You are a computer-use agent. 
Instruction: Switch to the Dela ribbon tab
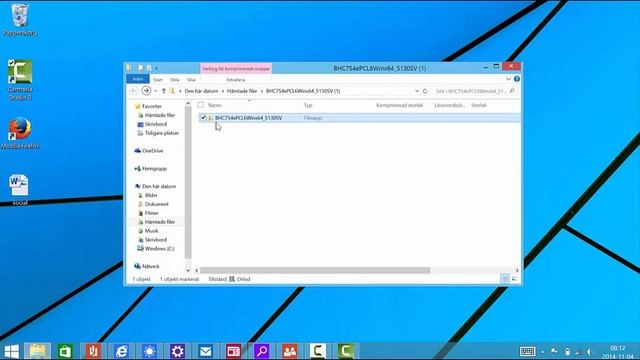(x=175, y=80)
